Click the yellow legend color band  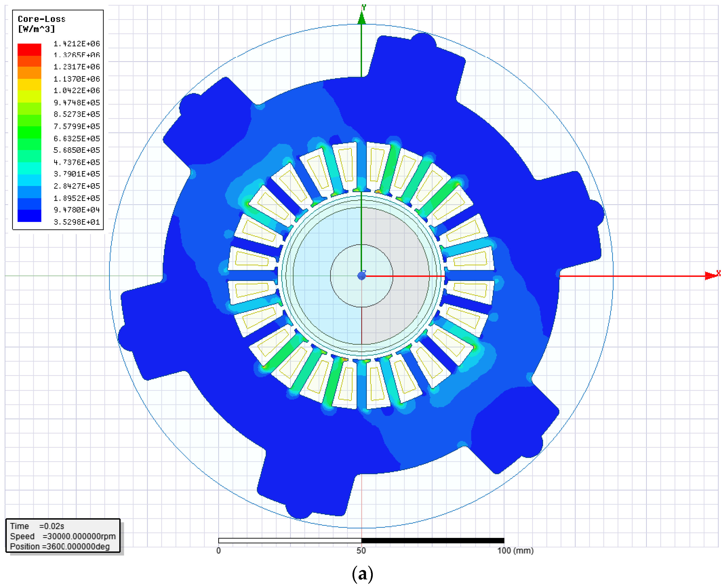tap(29, 85)
